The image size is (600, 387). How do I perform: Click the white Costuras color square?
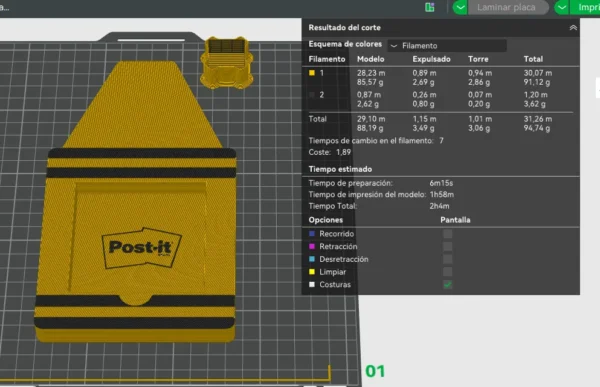pyautogui.click(x=312, y=284)
